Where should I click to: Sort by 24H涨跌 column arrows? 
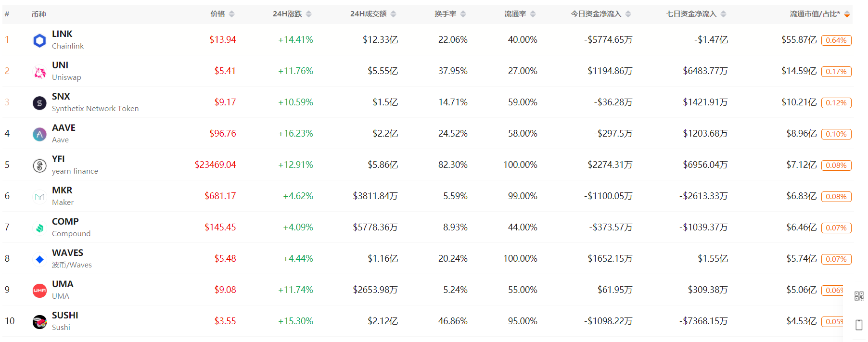click(x=309, y=14)
